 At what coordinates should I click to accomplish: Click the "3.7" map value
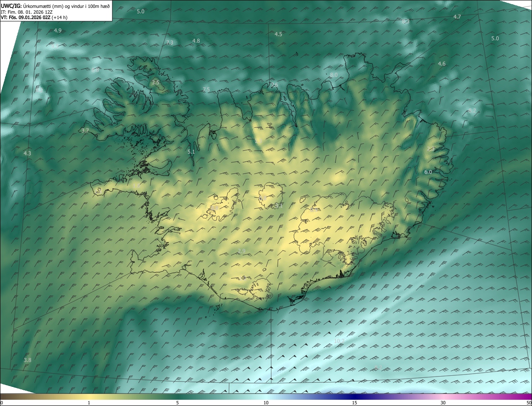85,130
